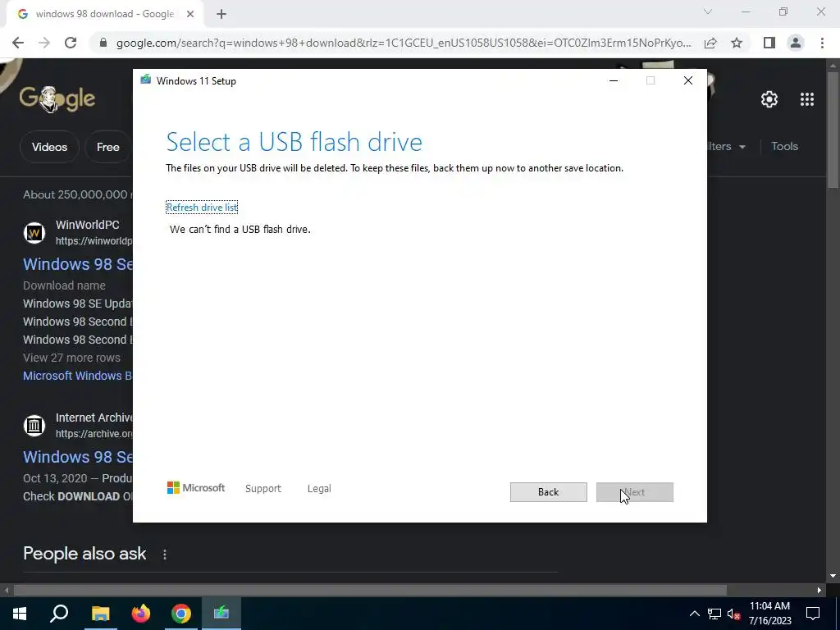This screenshot has height=630, width=840.
Task: Open the network status tray icon
Action: pos(714,614)
